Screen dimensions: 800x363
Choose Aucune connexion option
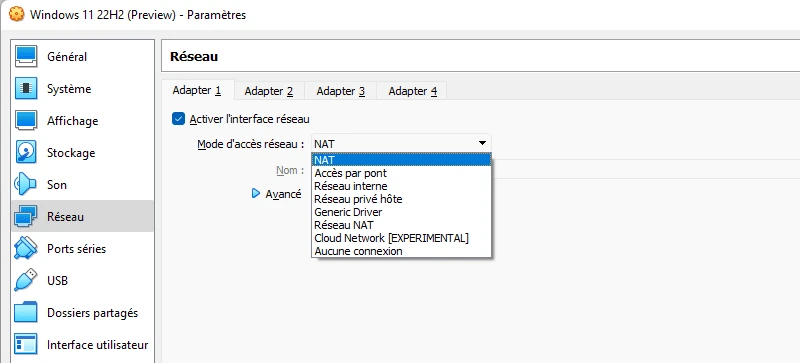401,251
